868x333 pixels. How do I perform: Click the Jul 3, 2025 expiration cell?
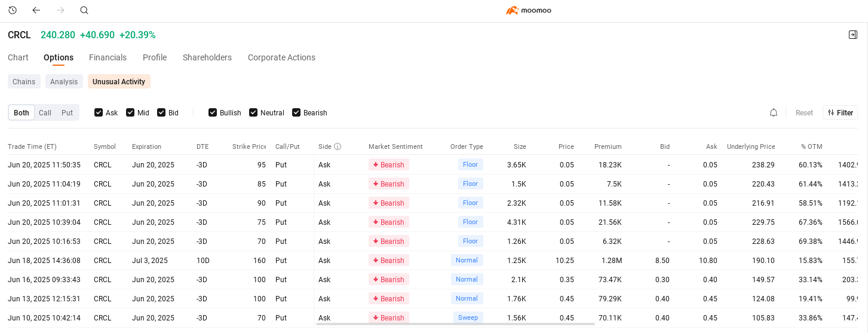pyautogui.click(x=150, y=260)
